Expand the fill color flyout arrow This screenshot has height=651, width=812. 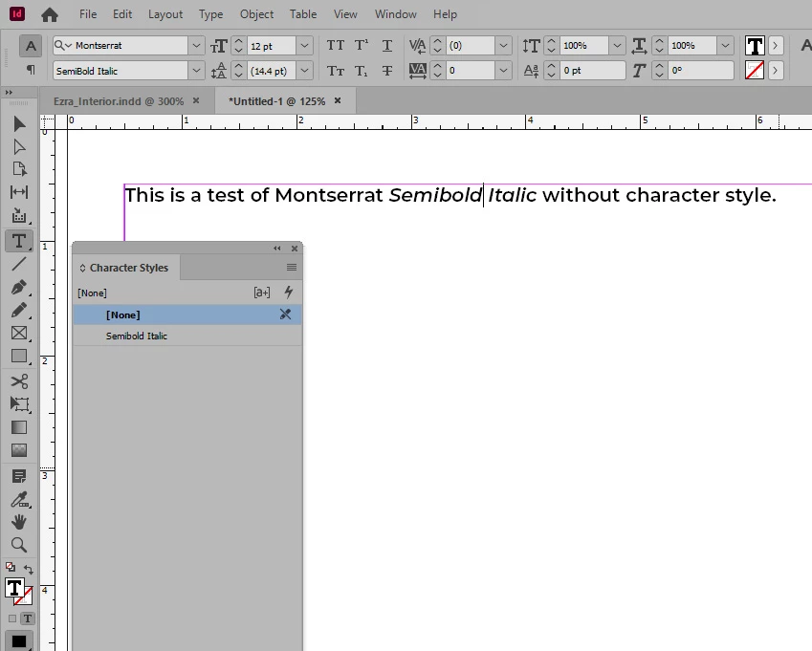coord(776,46)
